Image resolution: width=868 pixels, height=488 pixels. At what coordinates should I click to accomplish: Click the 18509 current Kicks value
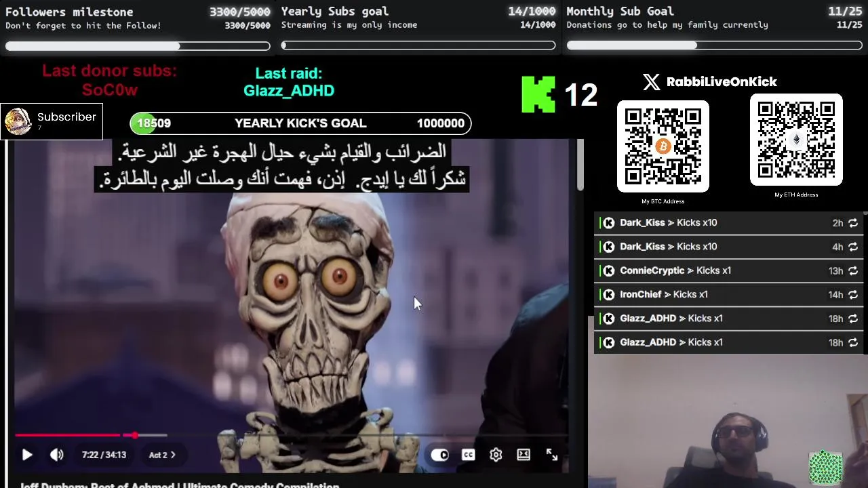(154, 123)
